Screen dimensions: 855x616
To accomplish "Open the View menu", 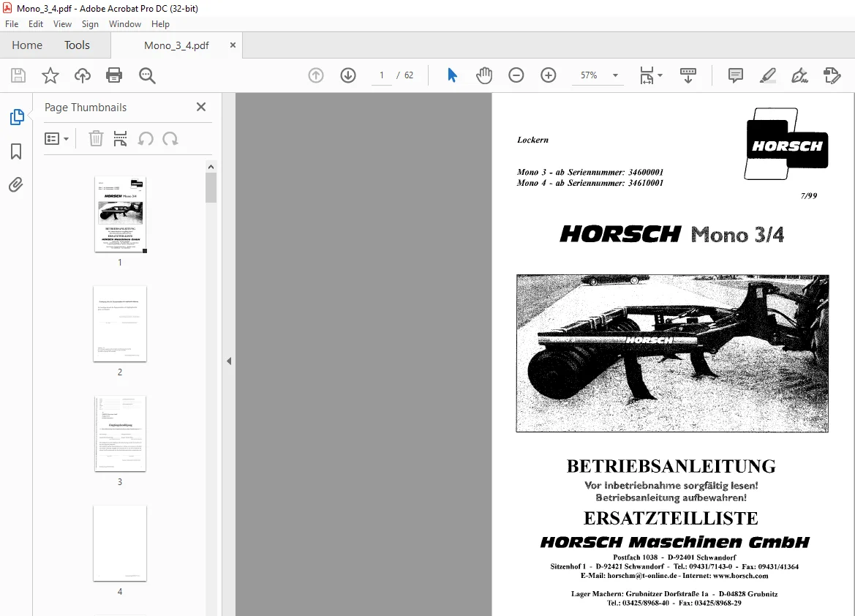I will point(62,24).
